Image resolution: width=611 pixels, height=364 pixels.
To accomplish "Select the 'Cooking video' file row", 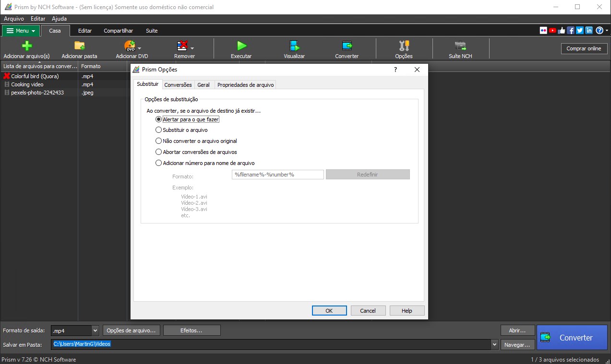I will pyautogui.click(x=65, y=84).
